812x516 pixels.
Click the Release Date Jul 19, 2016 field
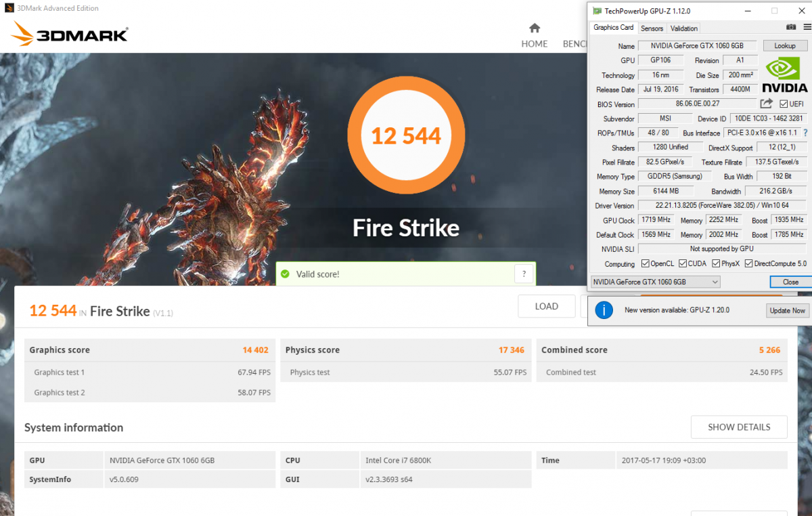661,89
